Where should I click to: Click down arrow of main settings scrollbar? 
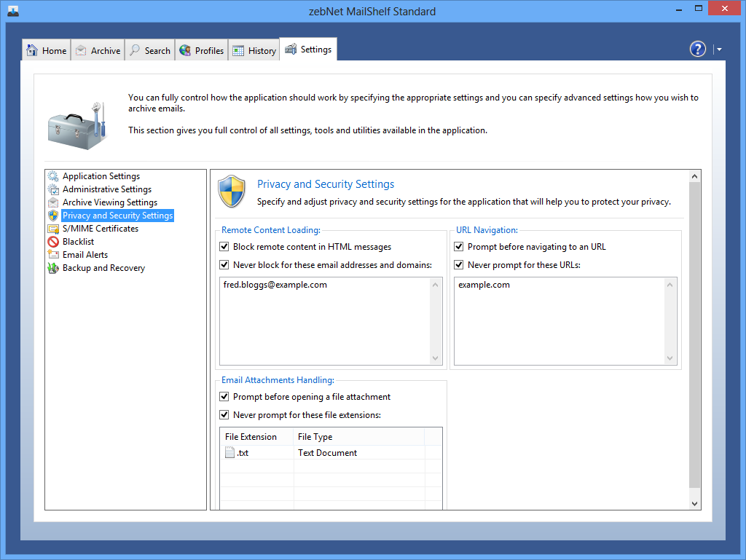click(694, 503)
